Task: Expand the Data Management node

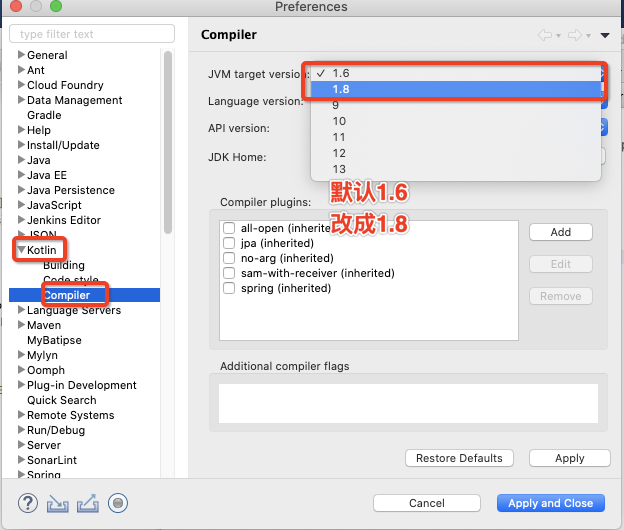Action: pyautogui.click(x=21, y=99)
